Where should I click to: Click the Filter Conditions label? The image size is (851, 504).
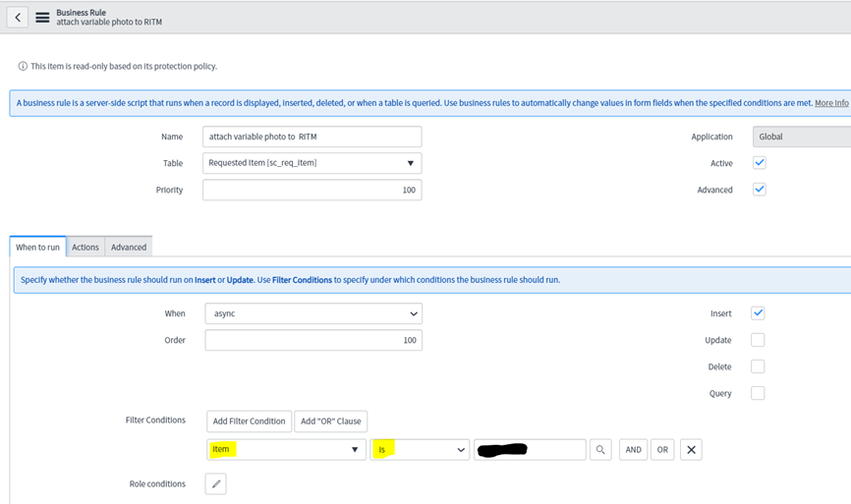coord(155,420)
